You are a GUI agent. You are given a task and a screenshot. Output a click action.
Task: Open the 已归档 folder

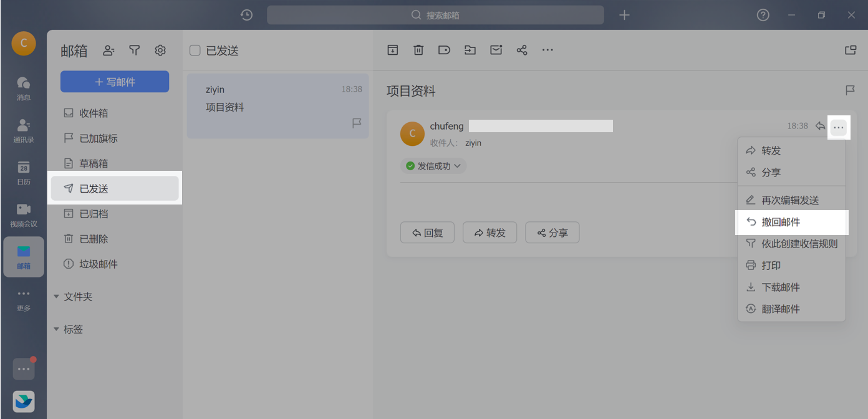pyautogui.click(x=115, y=214)
